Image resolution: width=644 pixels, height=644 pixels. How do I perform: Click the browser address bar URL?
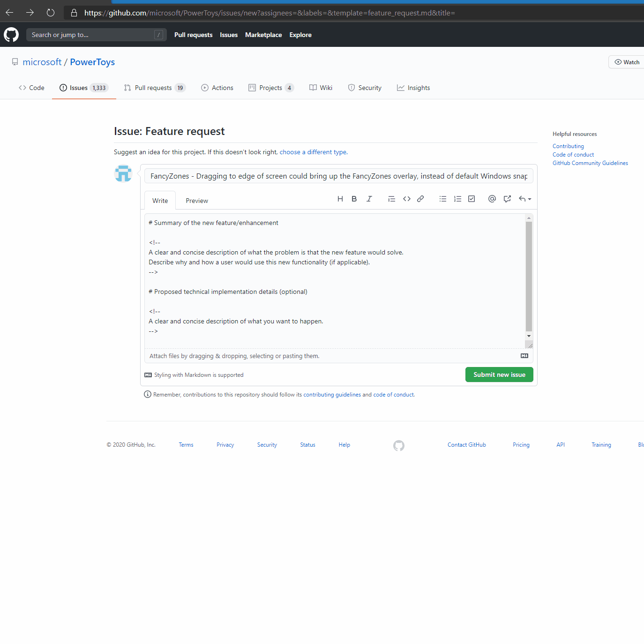point(270,13)
